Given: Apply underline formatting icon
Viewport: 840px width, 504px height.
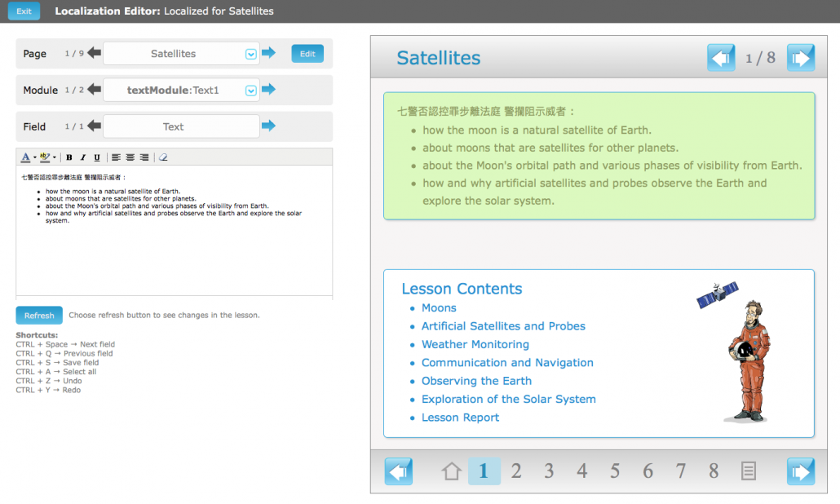Looking at the screenshot, I should tap(97, 157).
